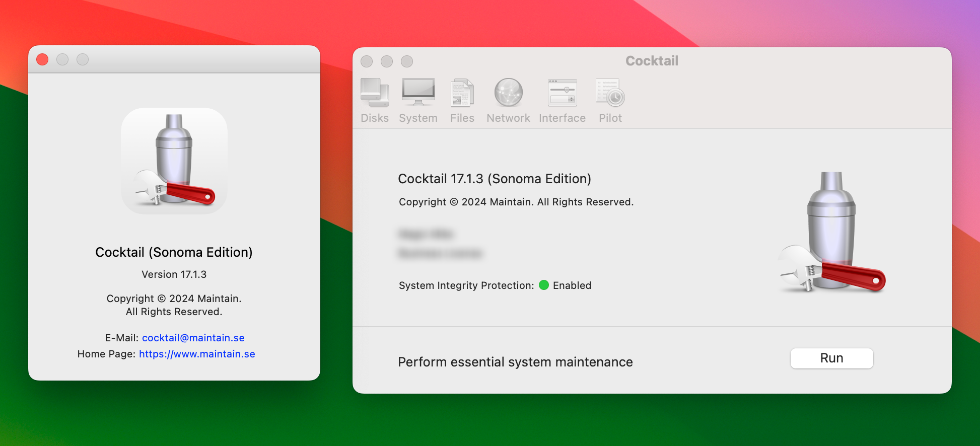980x446 pixels.
Task: Click 'Version 17.1.3' in About window
Action: 174,274
